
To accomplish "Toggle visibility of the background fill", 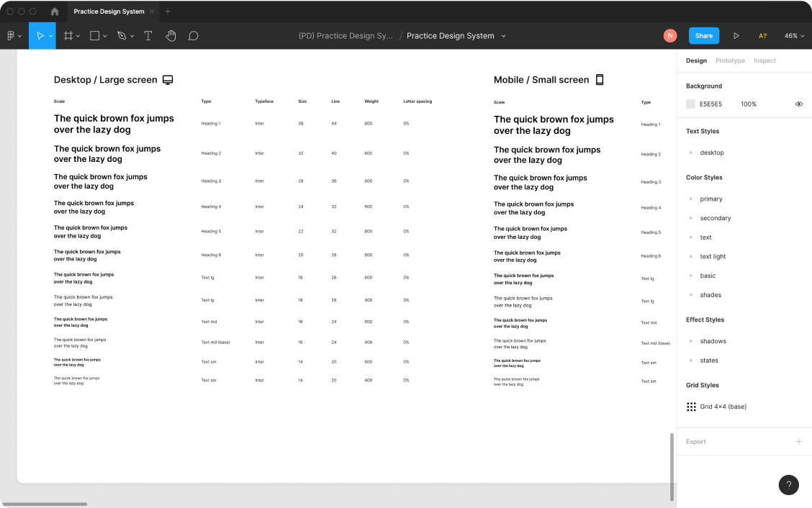I will [798, 104].
